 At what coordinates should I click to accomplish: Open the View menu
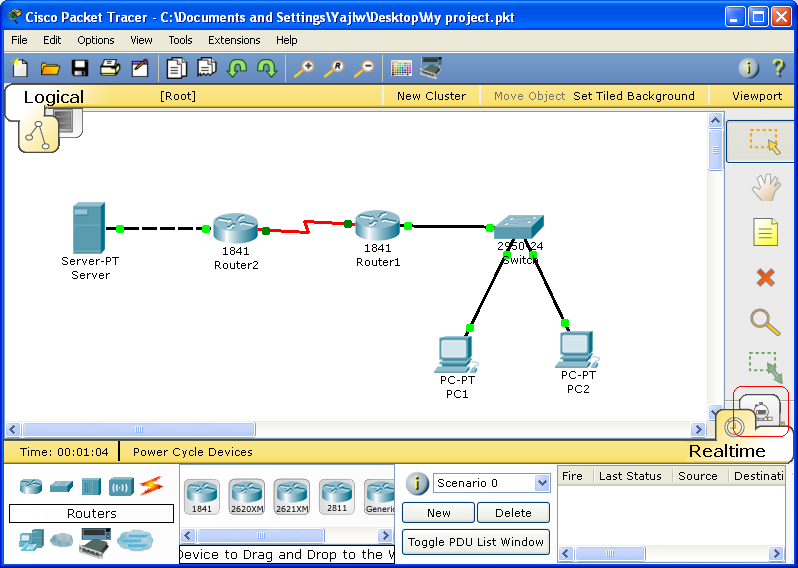click(x=141, y=40)
